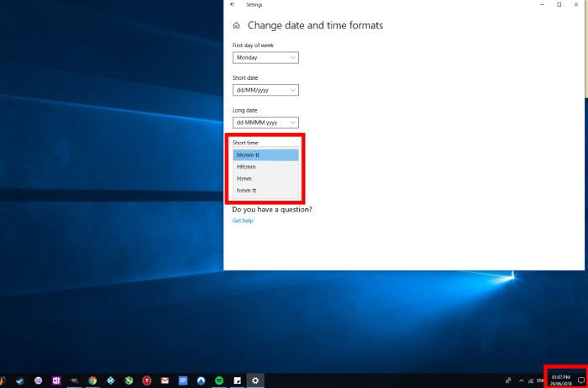The image size is (588, 388).
Task: Open the Short date format dropdown
Action: 265,91
